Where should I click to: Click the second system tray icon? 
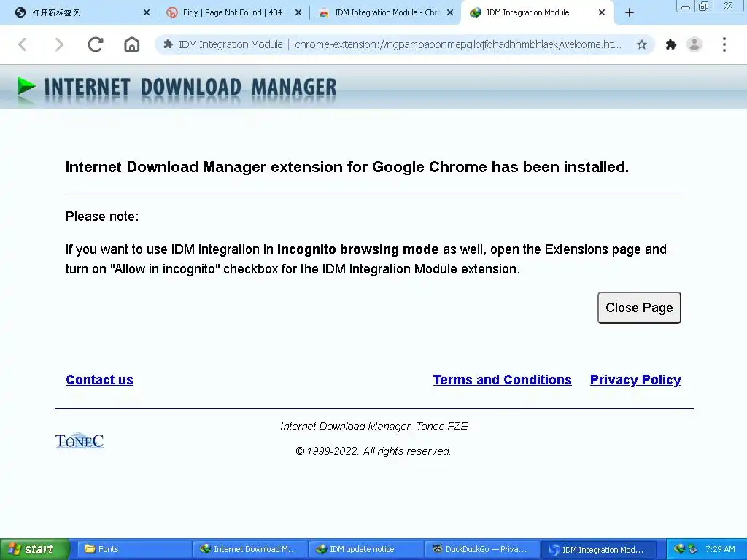tap(693, 549)
